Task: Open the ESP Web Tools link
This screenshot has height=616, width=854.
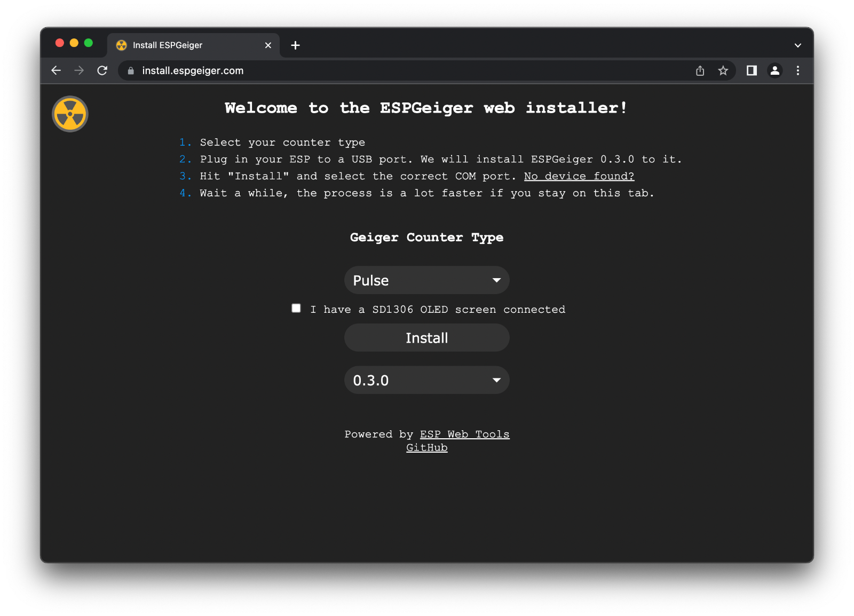Action: coord(465,434)
